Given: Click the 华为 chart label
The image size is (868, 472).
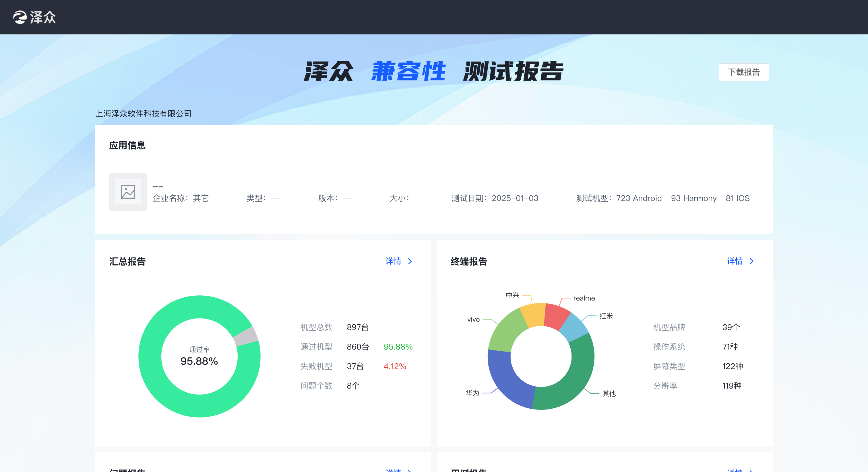Looking at the screenshot, I should (472, 393).
